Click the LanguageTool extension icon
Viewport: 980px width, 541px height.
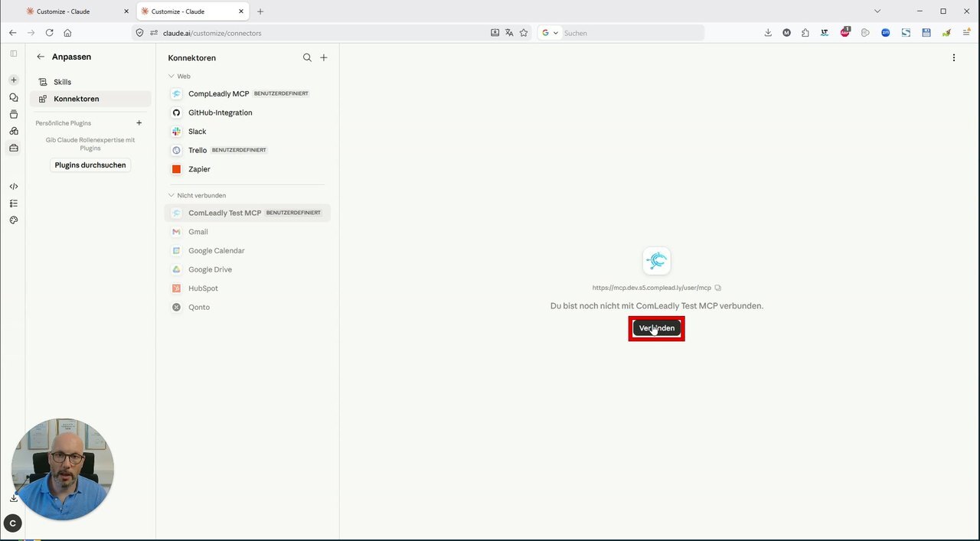point(825,33)
